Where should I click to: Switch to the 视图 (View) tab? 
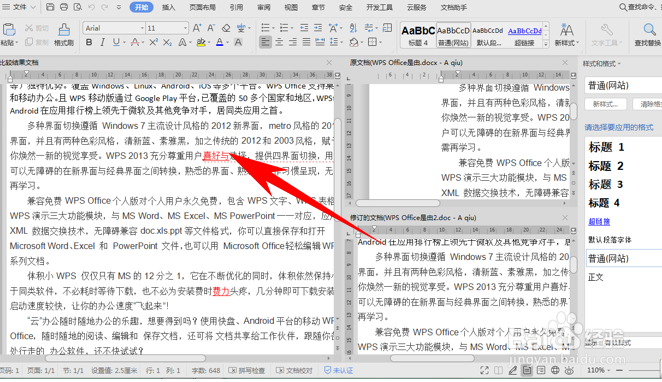[291, 7]
